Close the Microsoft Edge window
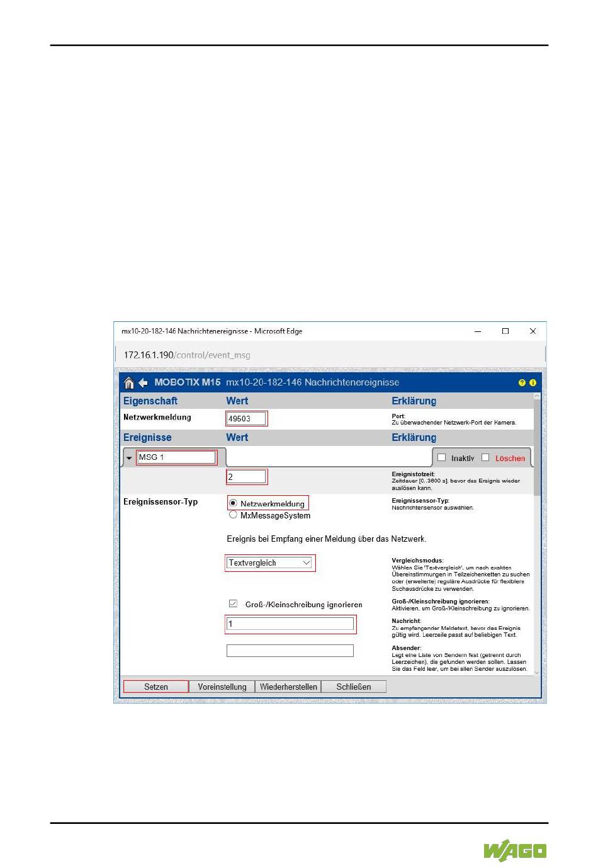The image size is (598, 868). [533, 331]
